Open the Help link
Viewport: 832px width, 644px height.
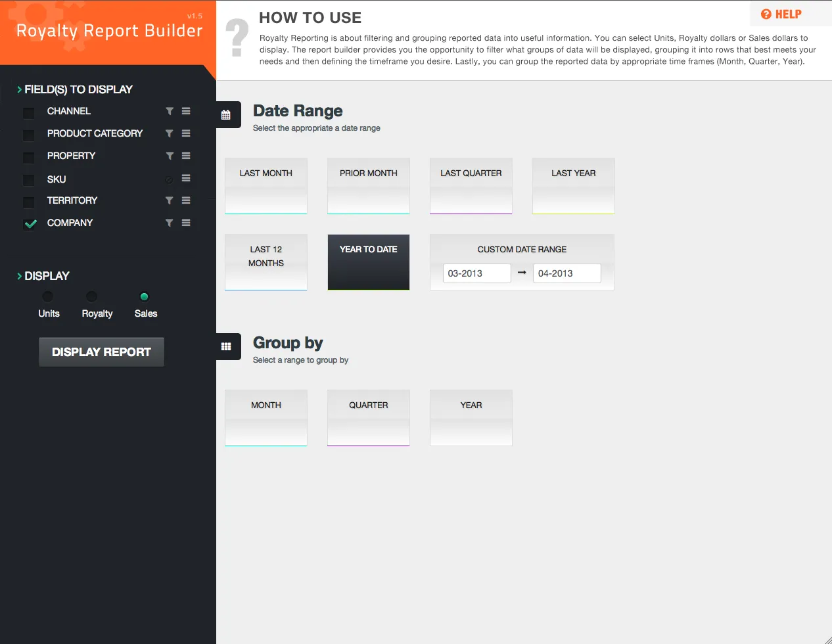tap(781, 14)
